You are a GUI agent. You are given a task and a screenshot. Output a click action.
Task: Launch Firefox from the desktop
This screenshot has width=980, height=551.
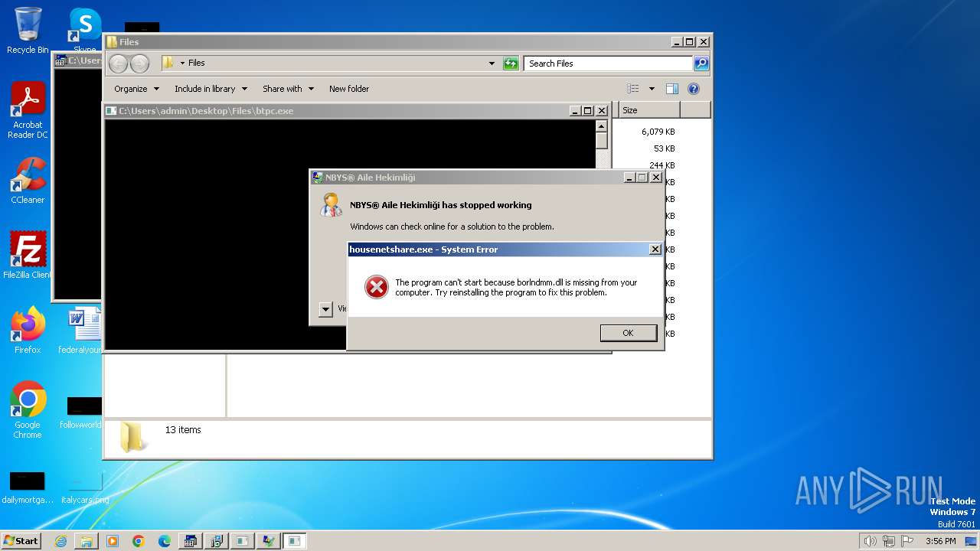(x=28, y=331)
